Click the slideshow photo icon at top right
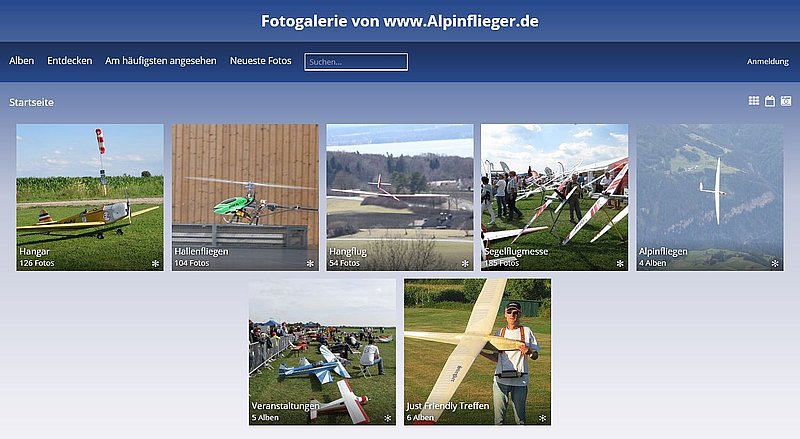Image resolution: width=800 pixels, height=439 pixels. click(x=786, y=101)
